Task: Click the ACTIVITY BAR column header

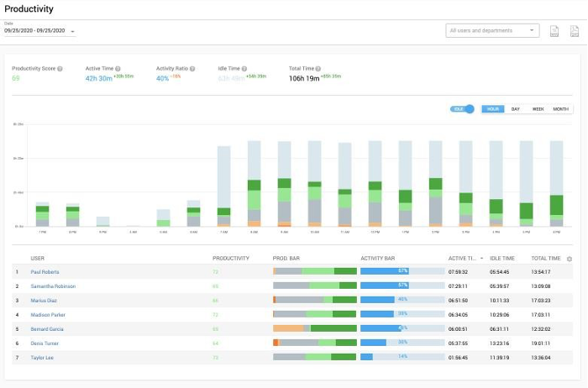Action: click(x=378, y=259)
